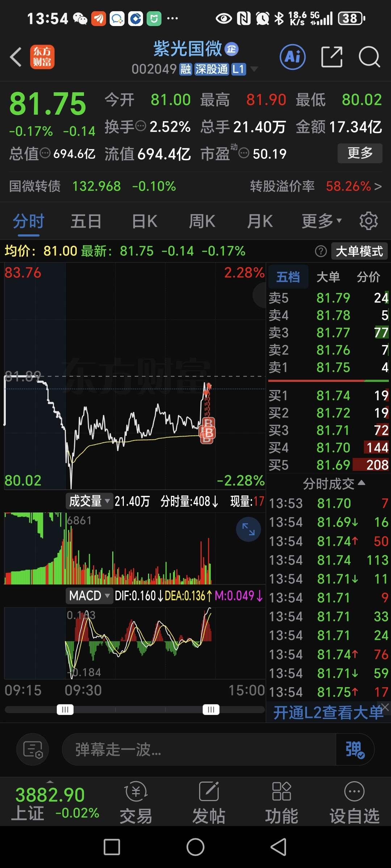Tap 买4 row at 81.70

tap(329, 448)
